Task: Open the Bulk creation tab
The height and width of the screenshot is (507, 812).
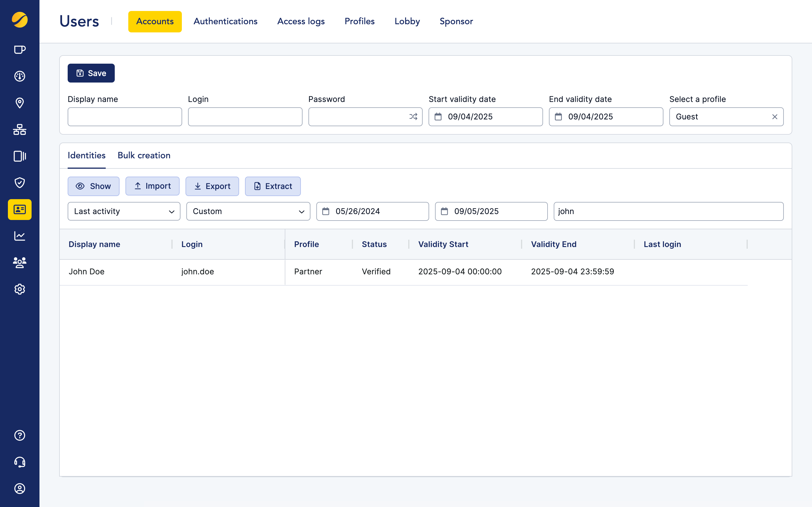Action: point(144,155)
